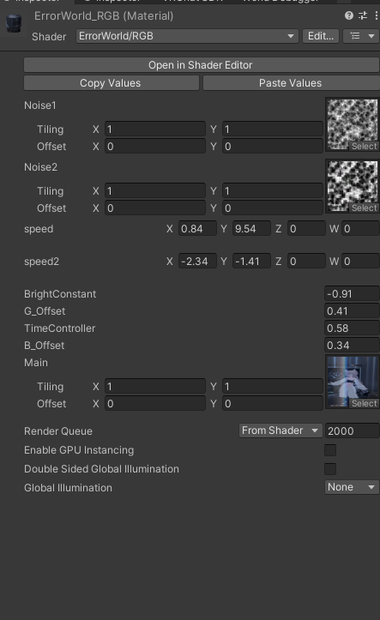Select texture for Main slot
Image resolution: width=380 pixels, height=620 pixels.
364,403
